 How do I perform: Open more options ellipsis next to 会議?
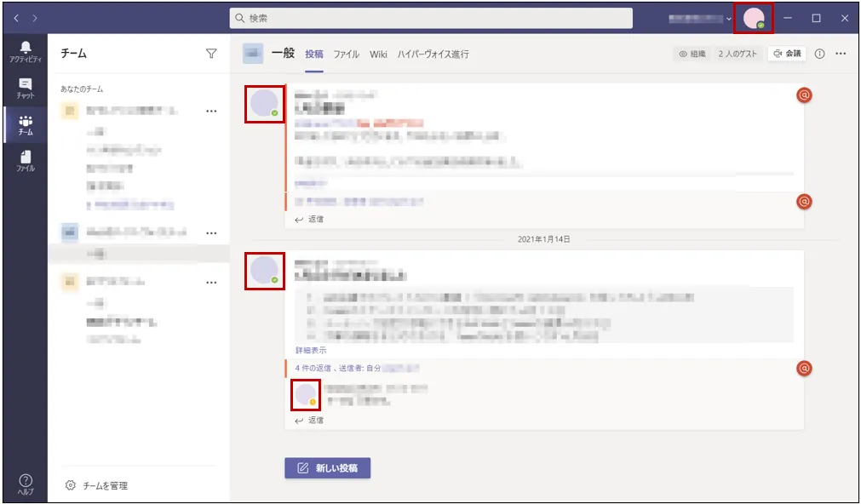[841, 54]
